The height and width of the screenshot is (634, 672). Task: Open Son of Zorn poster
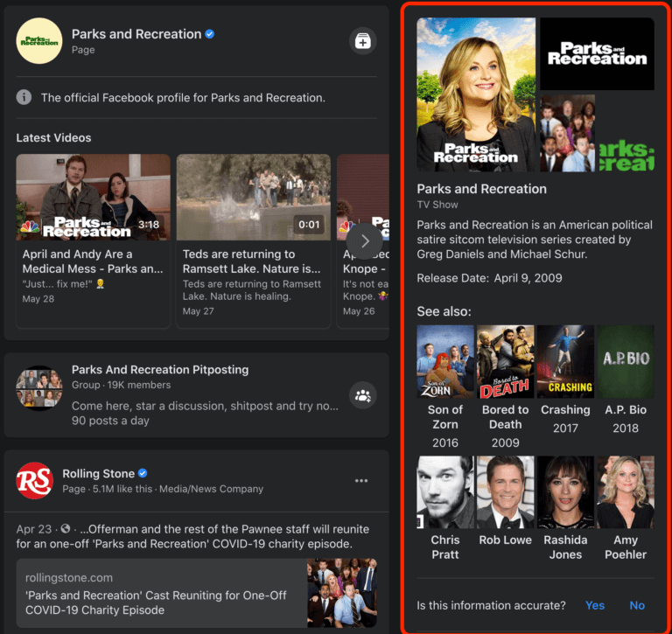(x=445, y=361)
